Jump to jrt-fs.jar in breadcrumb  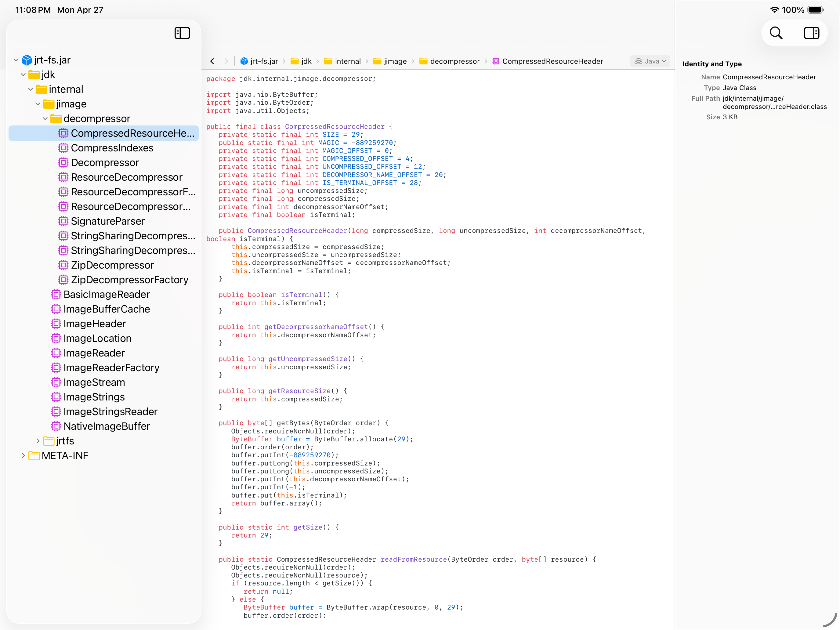click(259, 61)
